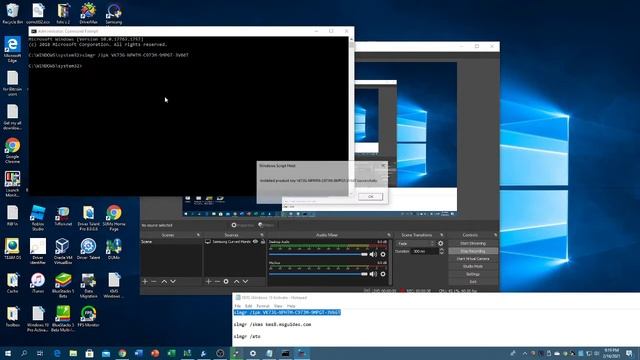Remove source with minus icon in OBS Sources panel
Screen dimensions: 640x360
click(x=217, y=281)
